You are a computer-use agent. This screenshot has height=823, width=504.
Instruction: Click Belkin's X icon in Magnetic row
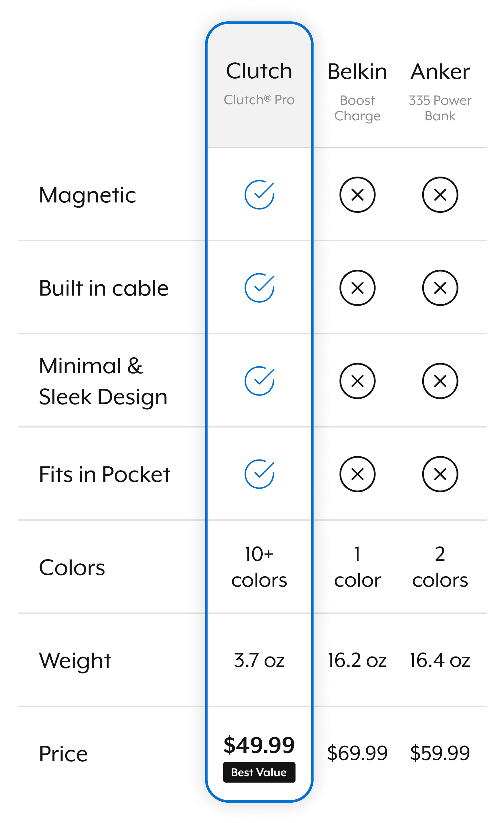[x=357, y=195]
